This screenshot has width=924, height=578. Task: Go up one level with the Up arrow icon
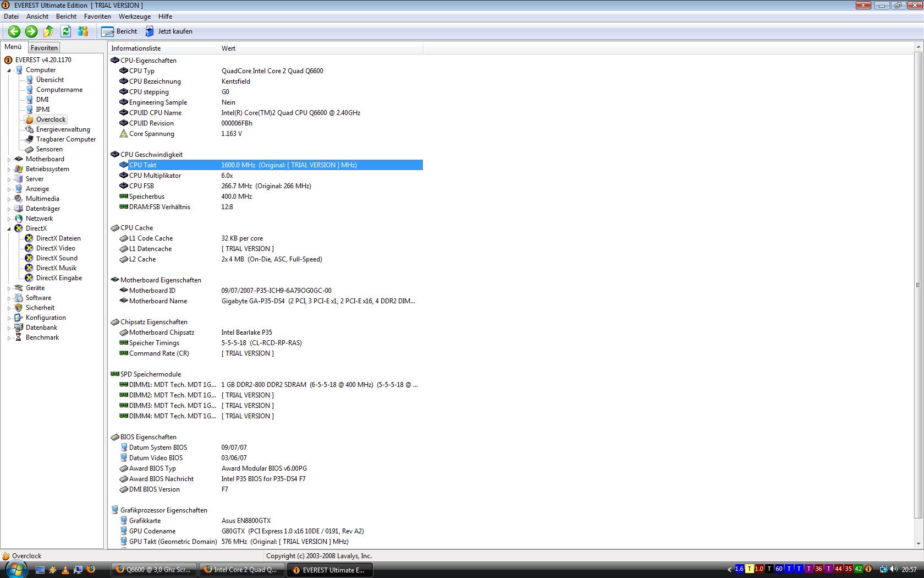[48, 31]
